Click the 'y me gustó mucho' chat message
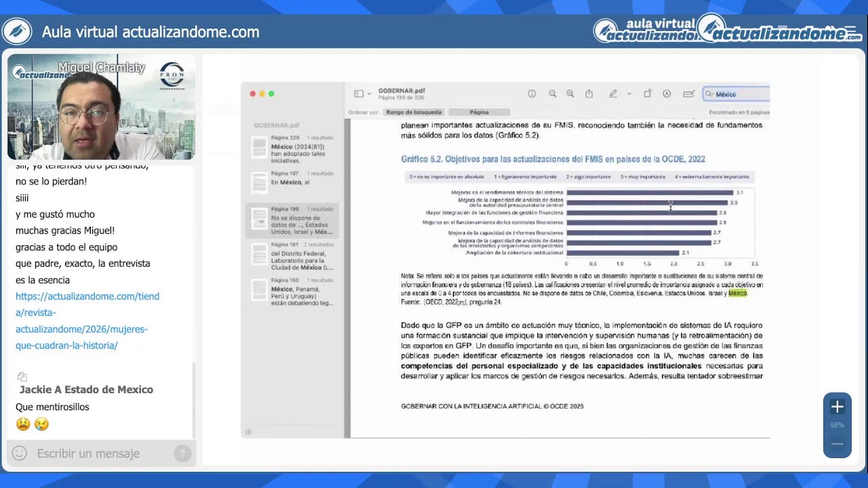This screenshot has width=868, height=488. pyautogui.click(x=55, y=214)
